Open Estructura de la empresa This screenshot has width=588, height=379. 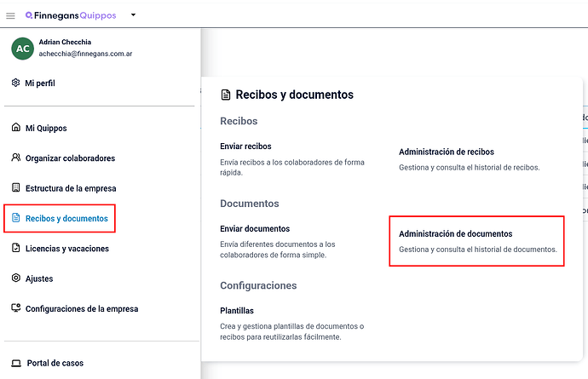(x=71, y=188)
